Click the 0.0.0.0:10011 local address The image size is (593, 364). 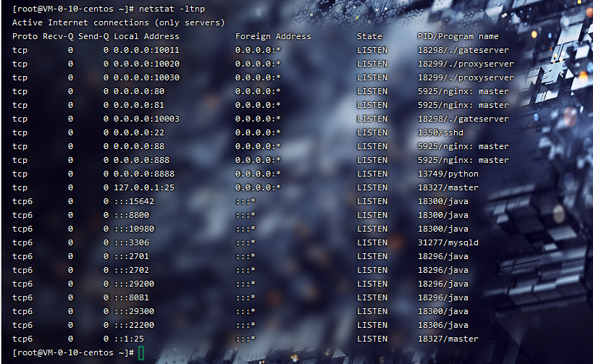coord(146,50)
